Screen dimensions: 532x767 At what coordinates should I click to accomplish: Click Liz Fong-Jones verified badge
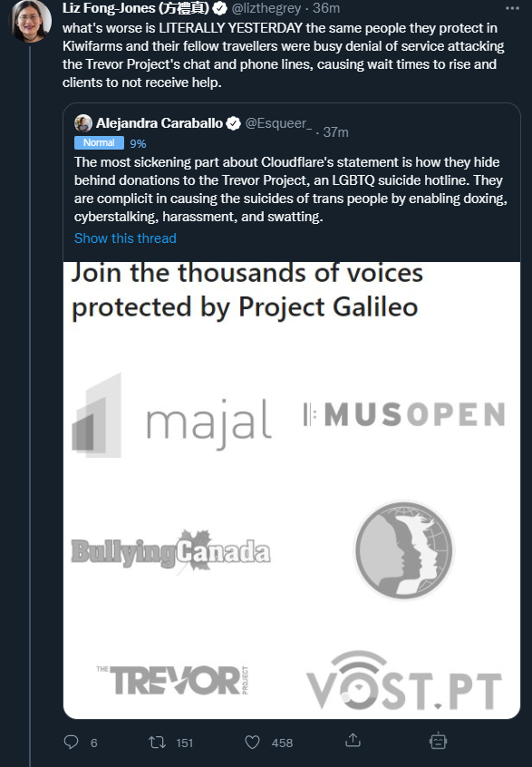(x=219, y=8)
